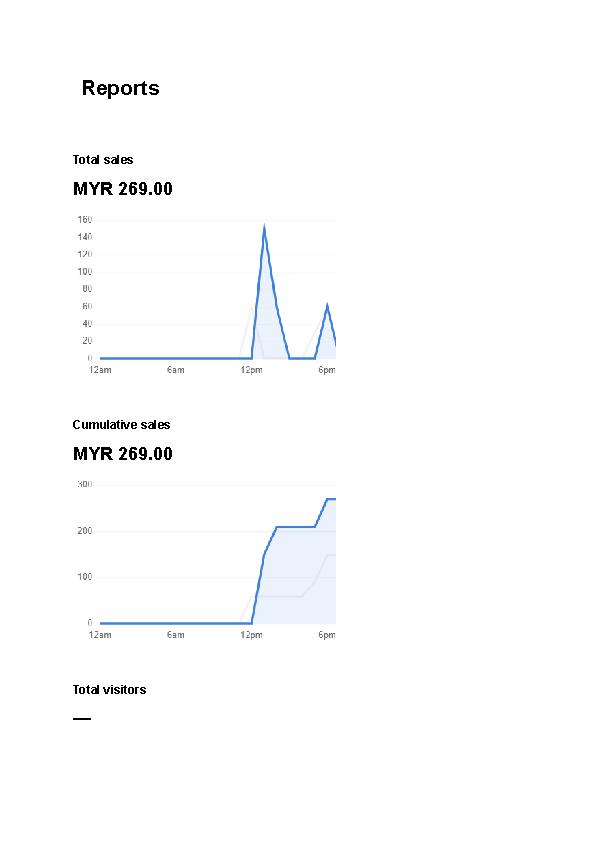The width and height of the screenshot is (594, 842).
Task: Click the tallest peak on Total sales chart
Action: [x=264, y=228]
